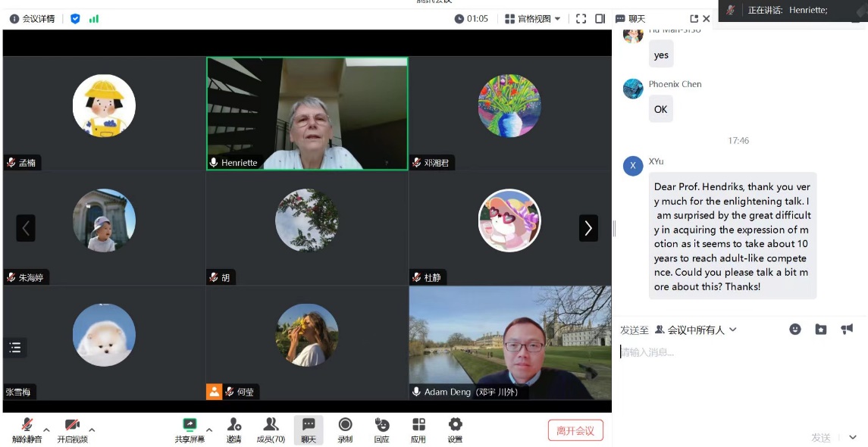868x447 pixels.
Task: Enter fullscreen mode using the top bar icon
Action: pos(581,19)
